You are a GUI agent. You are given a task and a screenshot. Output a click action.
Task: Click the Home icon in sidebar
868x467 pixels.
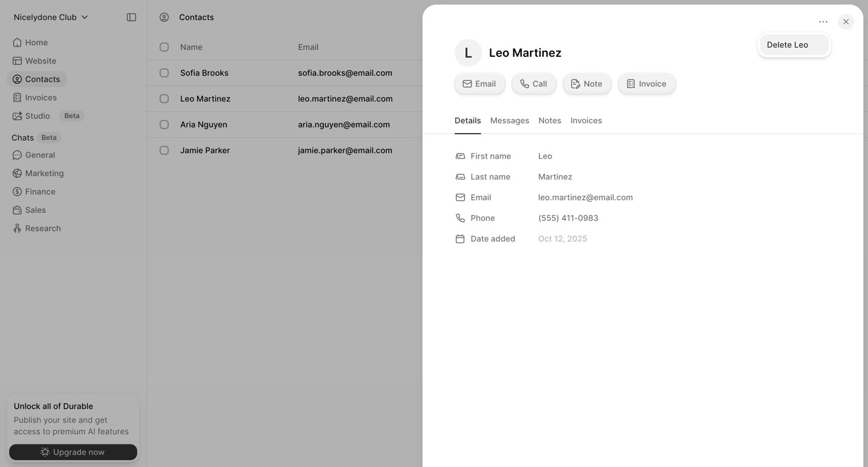pos(17,42)
